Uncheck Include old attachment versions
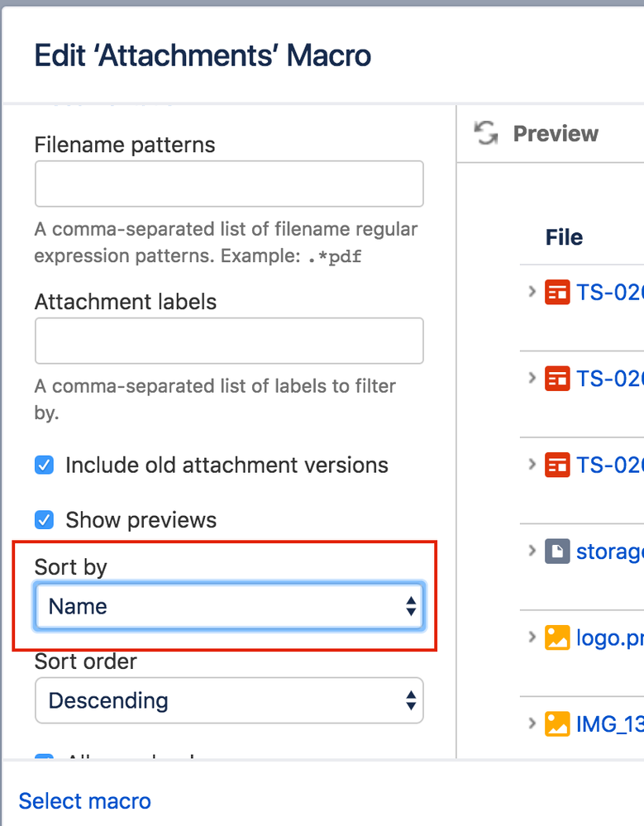The width and height of the screenshot is (644, 826). [44, 466]
